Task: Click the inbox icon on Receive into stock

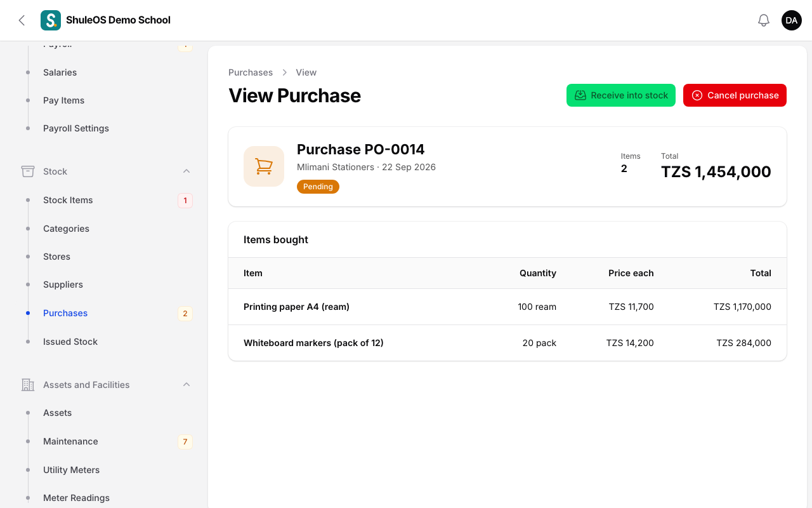Action: click(580, 95)
